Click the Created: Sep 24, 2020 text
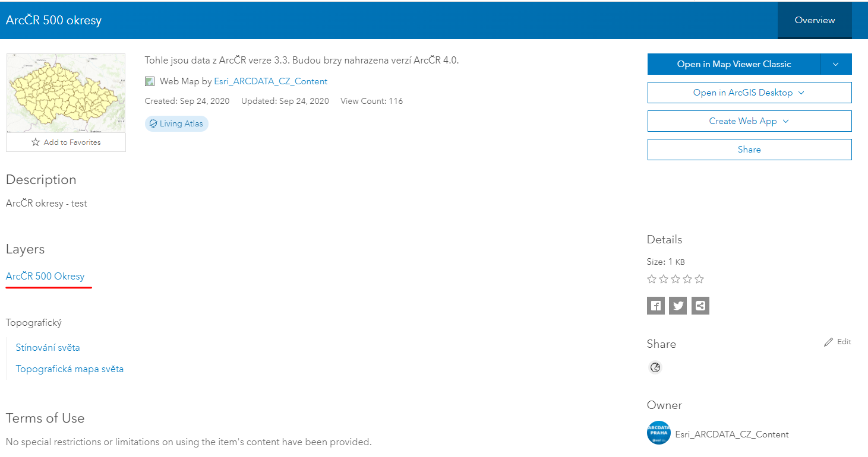868x457 pixels. (187, 101)
